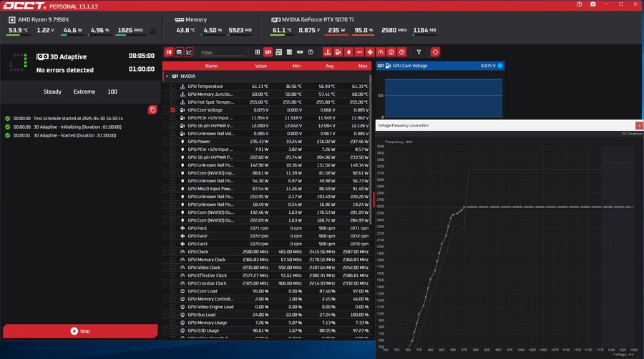Uncheck the GPU Core Voltage checkbox

[172, 110]
